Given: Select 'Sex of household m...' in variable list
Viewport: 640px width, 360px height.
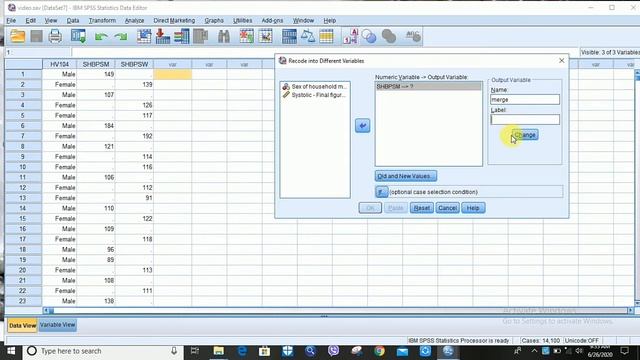Looking at the screenshot, I should (x=315, y=87).
